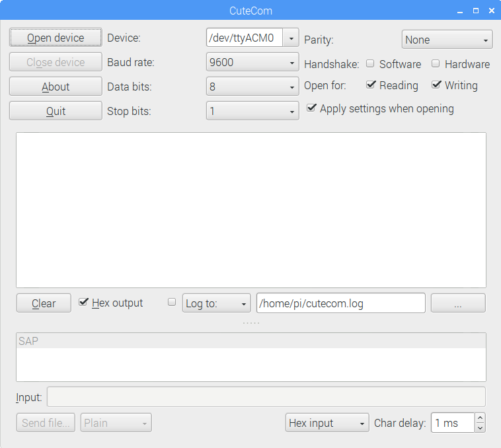Click the Input text field
The image size is (501, 448).
click(266, 397)
